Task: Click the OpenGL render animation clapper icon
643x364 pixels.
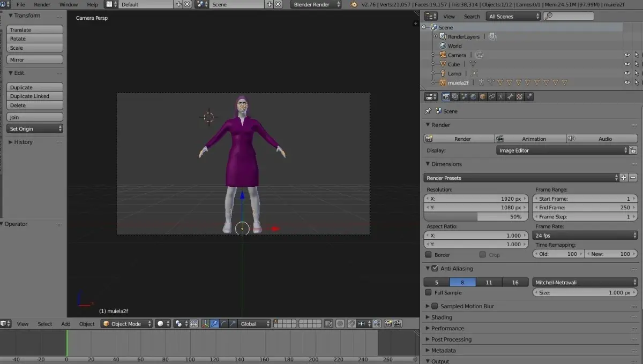Action: (398, 324)
